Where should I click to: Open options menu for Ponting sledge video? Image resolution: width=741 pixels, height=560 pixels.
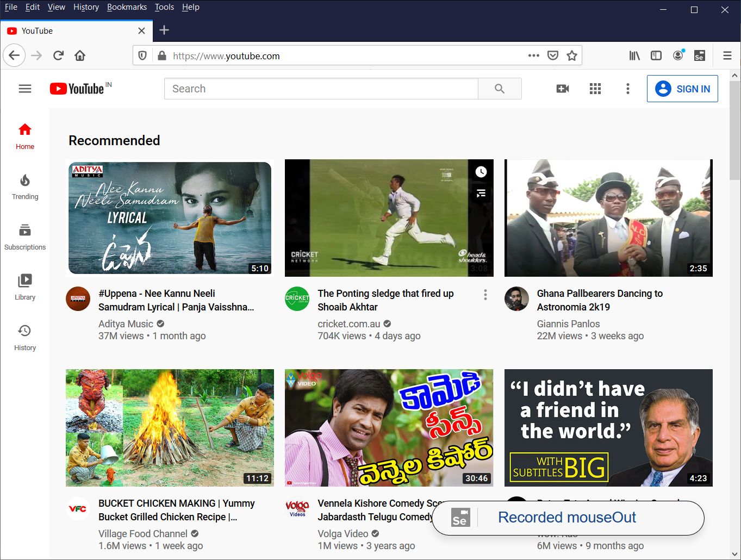click(485, 295)
